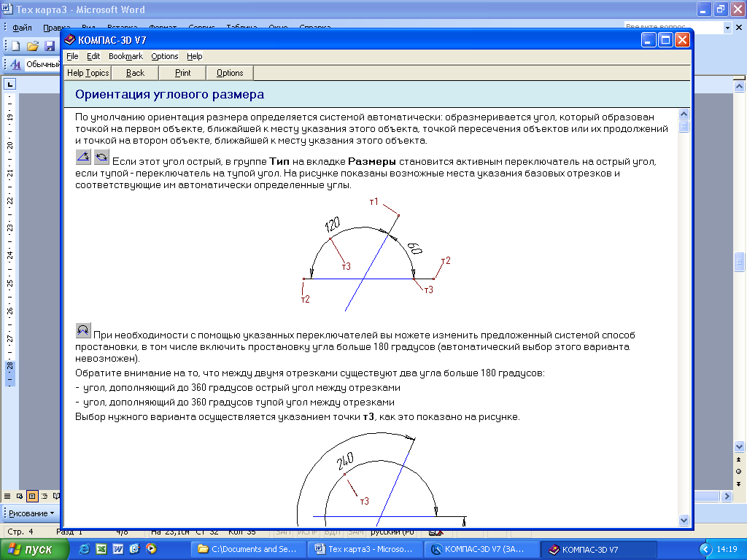This screenshot has height=560, width=747.
Task: Click the Select Browse Object circle in Word
Action: 739,472
